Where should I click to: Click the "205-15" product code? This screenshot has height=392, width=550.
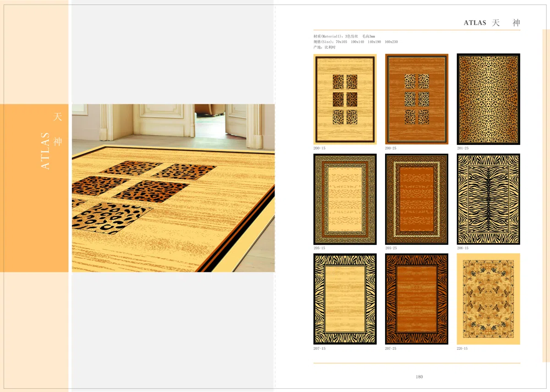319,248
